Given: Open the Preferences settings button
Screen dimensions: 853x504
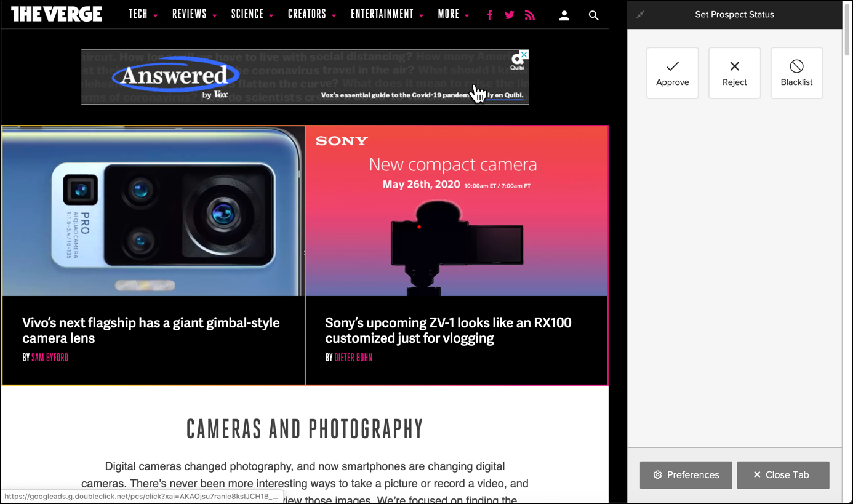Looking at the screenshot, I should [x=686, y=475].
